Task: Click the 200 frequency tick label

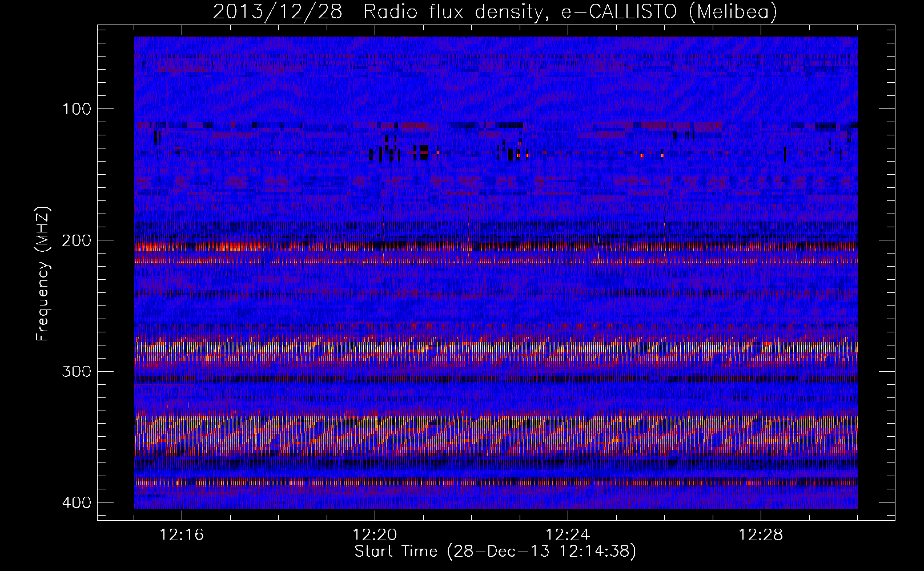Action: tap(76, 240)
